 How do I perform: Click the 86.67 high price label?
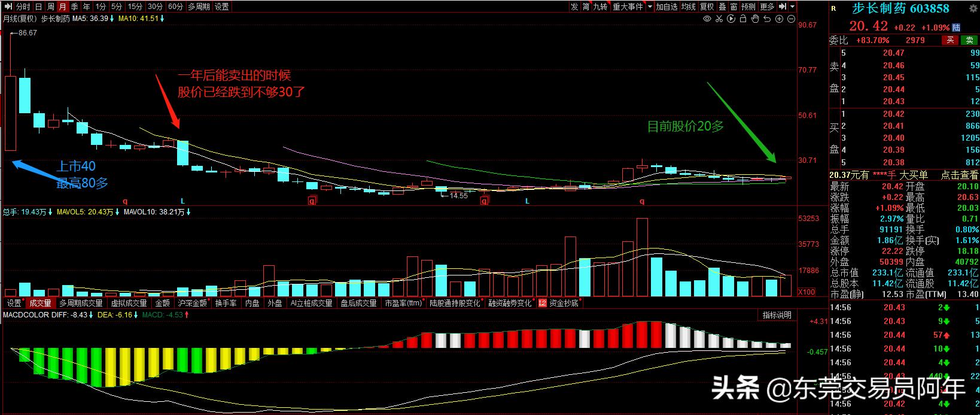(28, 33)
